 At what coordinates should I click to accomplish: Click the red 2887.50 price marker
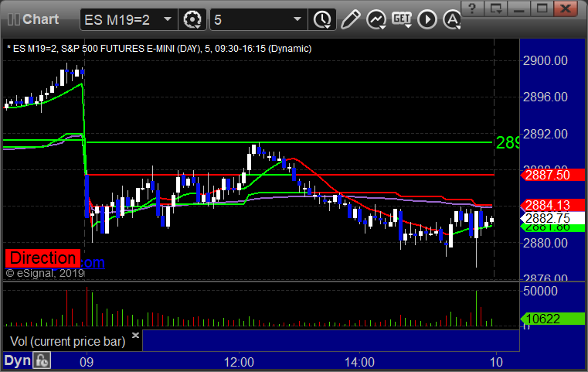click(552, 175)
